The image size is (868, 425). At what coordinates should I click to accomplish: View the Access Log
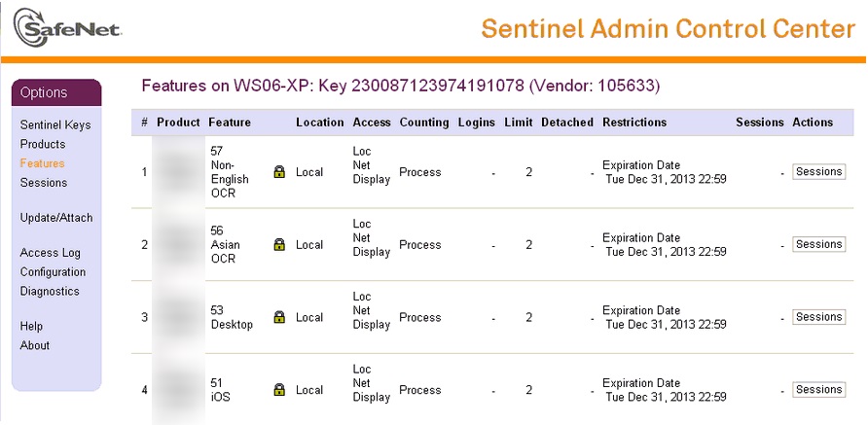[x=51, y=253]
